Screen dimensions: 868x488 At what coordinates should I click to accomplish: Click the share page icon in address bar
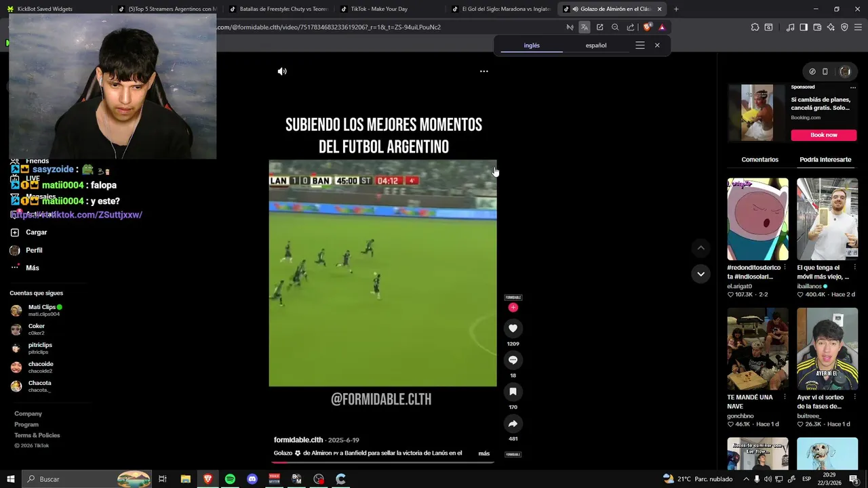pyautogui.click(x=631, y=27)
